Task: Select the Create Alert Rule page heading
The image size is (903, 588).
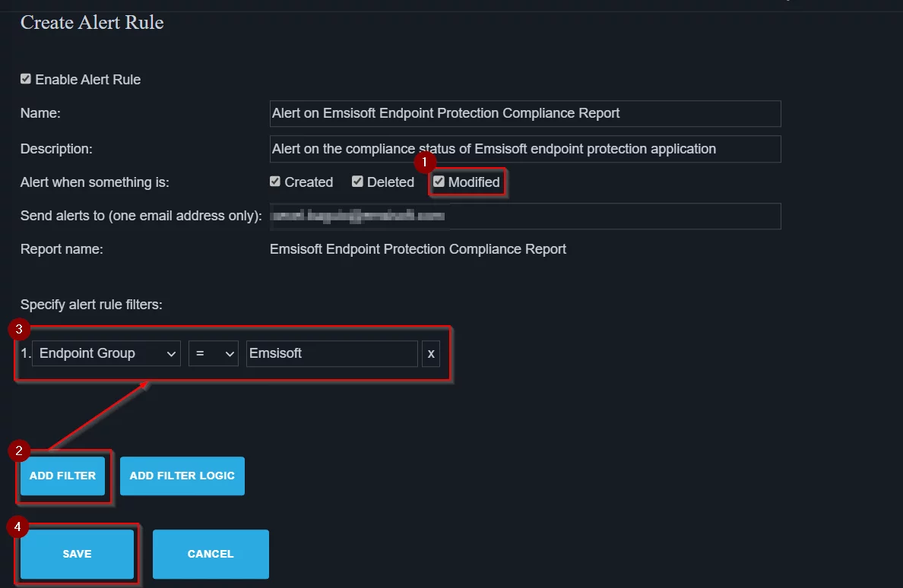Action: 91,23
